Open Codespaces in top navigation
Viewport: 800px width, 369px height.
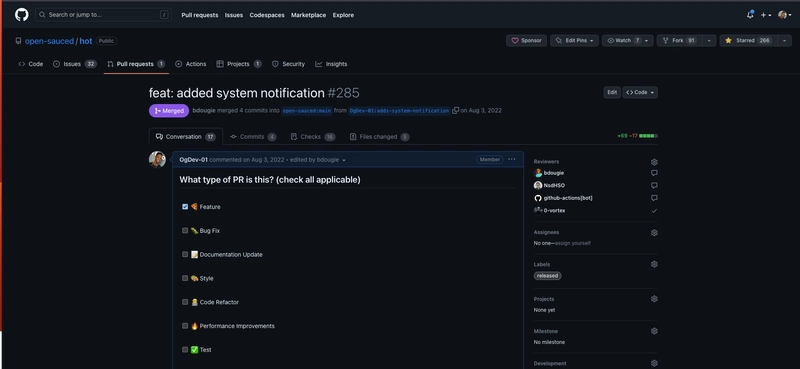tap(267, 15)
